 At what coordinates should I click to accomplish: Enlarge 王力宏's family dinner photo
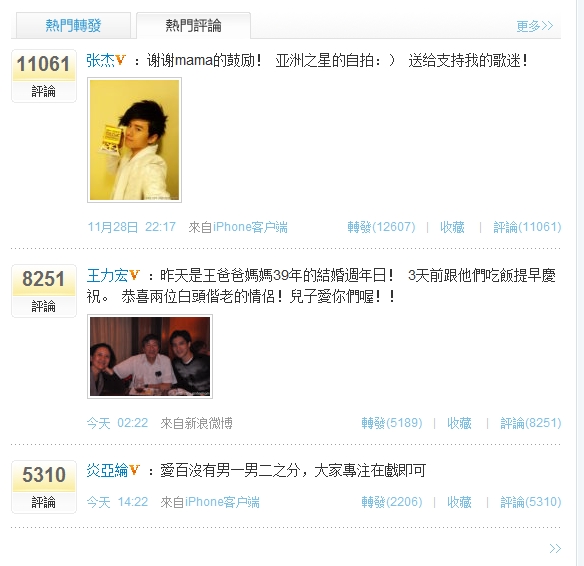point(150,356)
